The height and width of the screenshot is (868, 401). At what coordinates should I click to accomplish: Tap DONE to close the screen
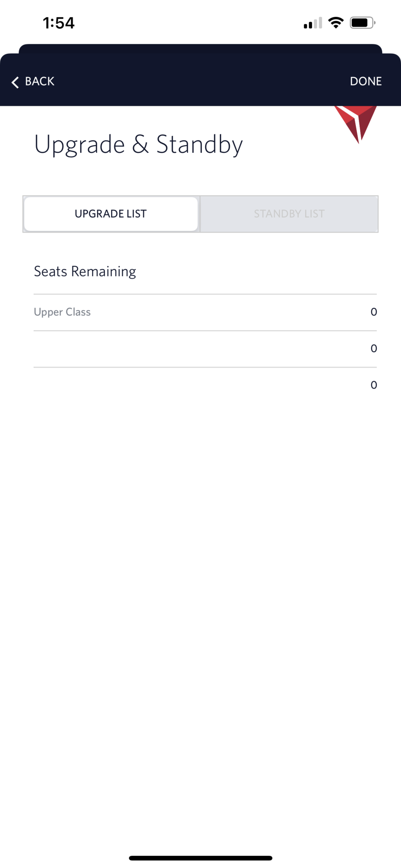click(x=365, y=82)
